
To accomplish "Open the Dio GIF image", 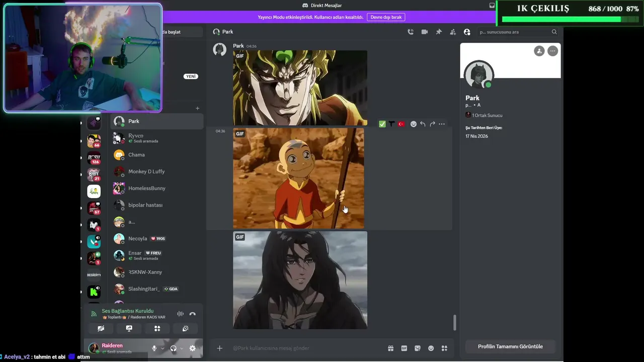I will 300,87.
